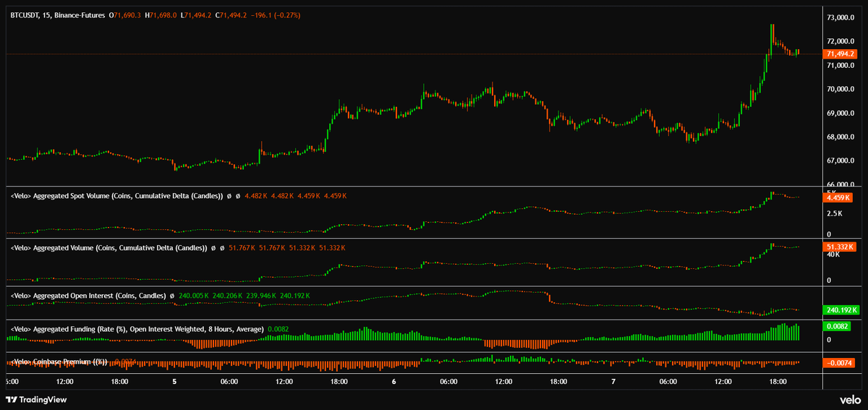Click the open value O71,690.3
Viewport: 868px width, 410px height.
[x=125, y=15]
